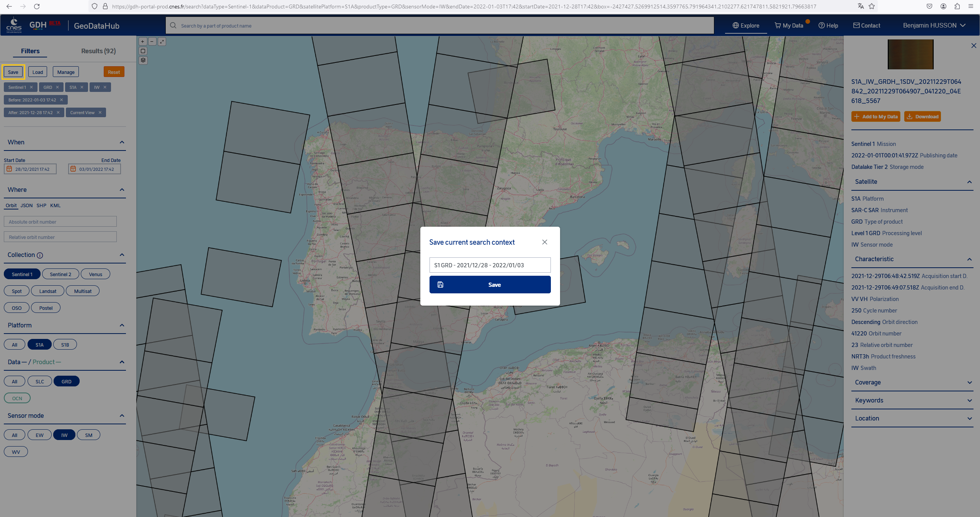Open My Data
Viewport: 980px width, 517px height.
coord(789,25)
